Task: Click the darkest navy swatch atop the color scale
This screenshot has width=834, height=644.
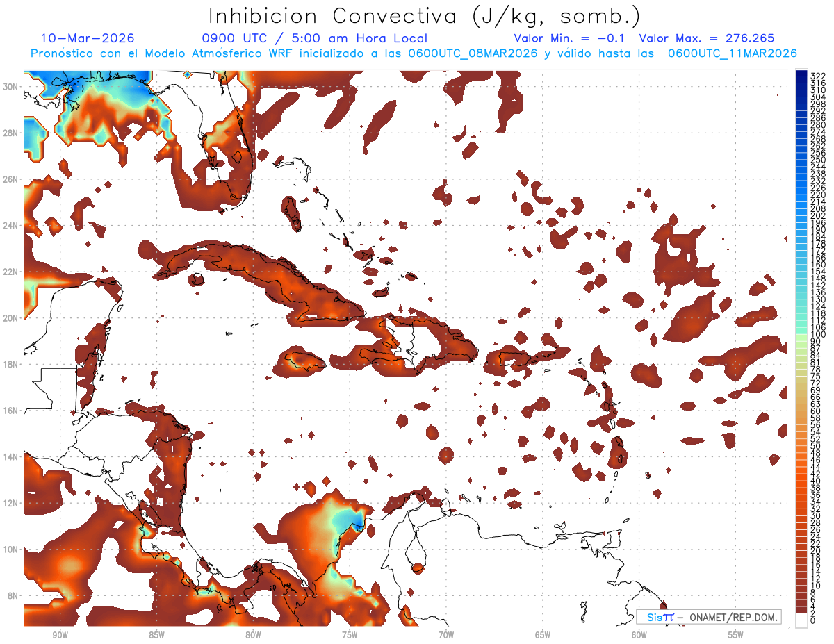Action: 802,73
